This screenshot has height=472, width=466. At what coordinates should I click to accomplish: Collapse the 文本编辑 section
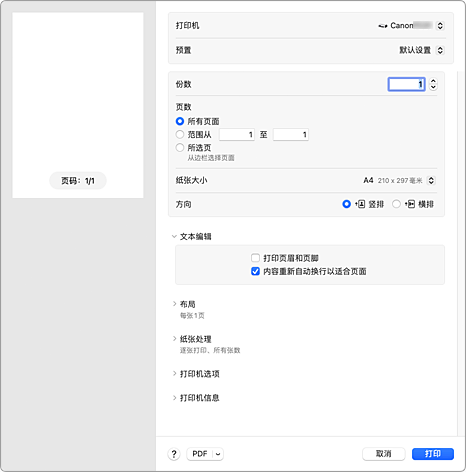click(174, 237)
